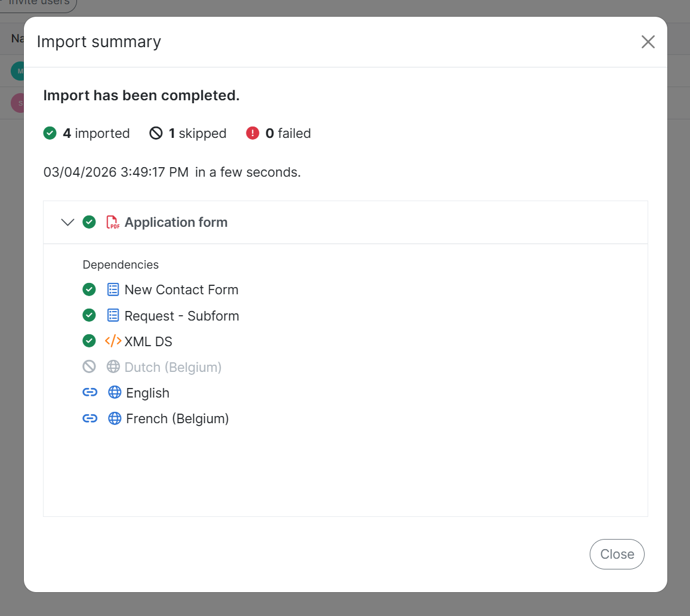690x616 pixels.
Task: Click the red failed status icon
Action: pos(252,134)
